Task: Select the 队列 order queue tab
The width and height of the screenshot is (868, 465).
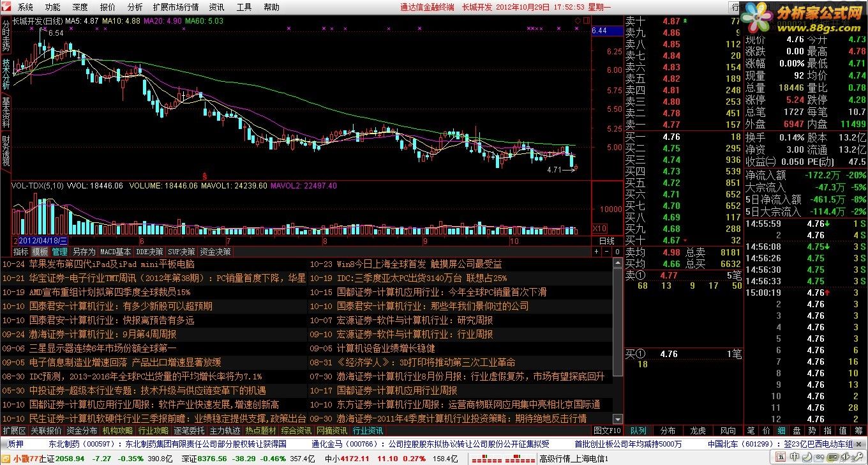Action: [638, 431]
